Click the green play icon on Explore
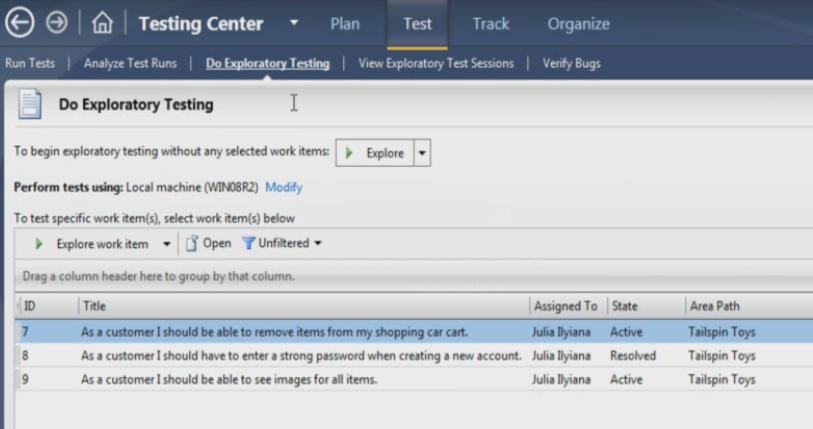This screenshot has width=813, height=429. pyautogui.click(x=349, y=153)
